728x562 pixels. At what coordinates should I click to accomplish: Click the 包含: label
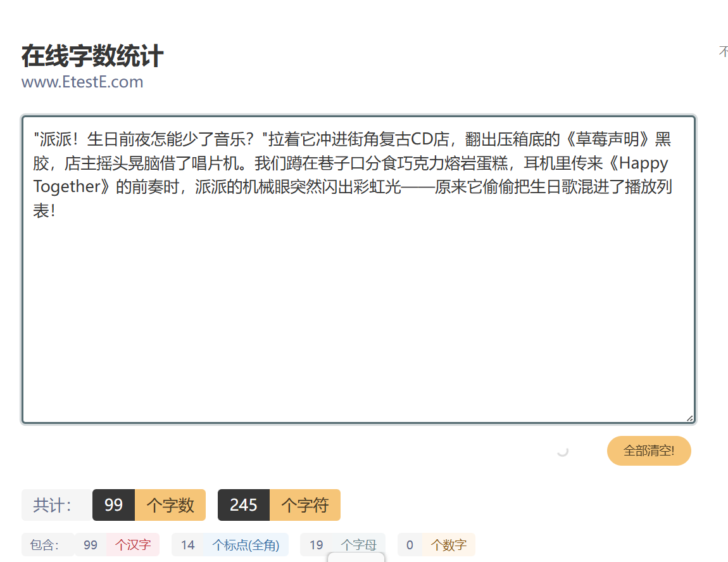coord(47,545)
